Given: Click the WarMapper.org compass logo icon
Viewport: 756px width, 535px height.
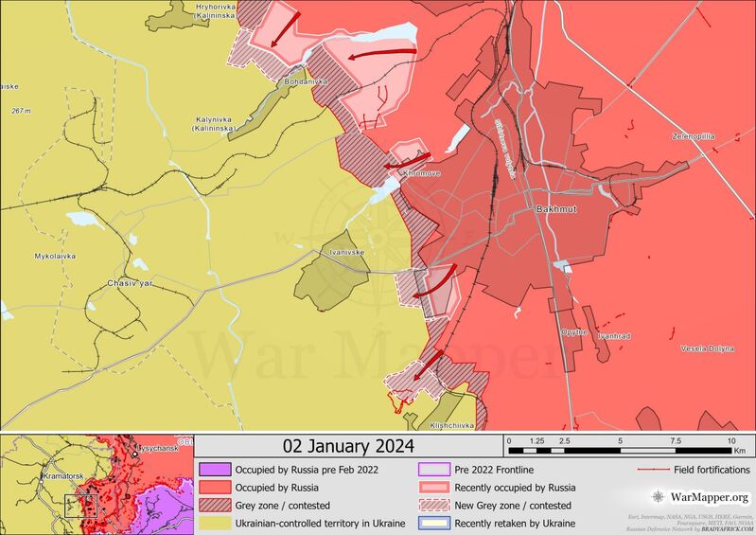Looking at the screenshot, I should tap(659, 496).
